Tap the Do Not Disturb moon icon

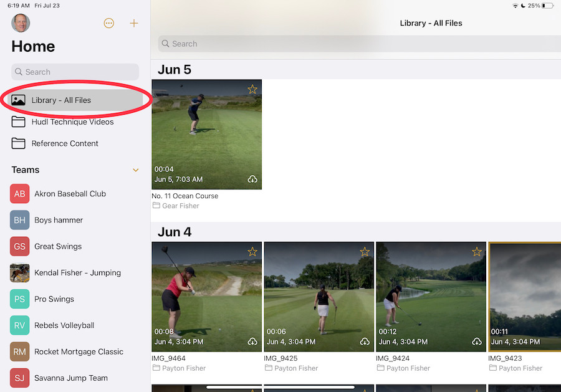(x=523, y=6)
